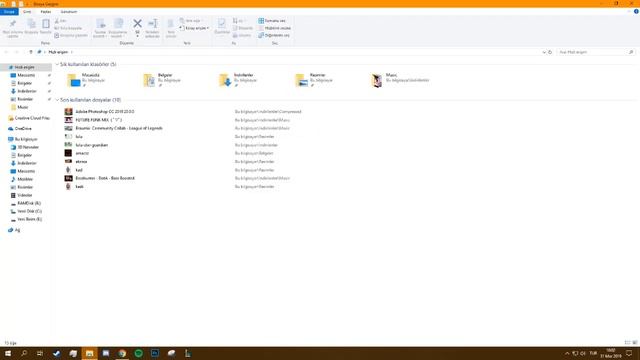Viewport: 640px width, 360px height.
Task: Click the Geçmiş (History) ribbon item
Action: click(242, 36)
